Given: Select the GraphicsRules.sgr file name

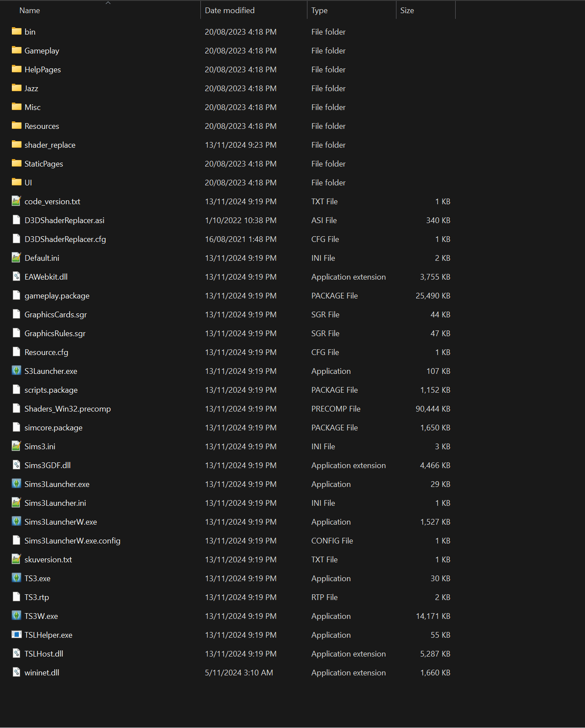Looking at the screenshot, I should [x=55, y=334].
